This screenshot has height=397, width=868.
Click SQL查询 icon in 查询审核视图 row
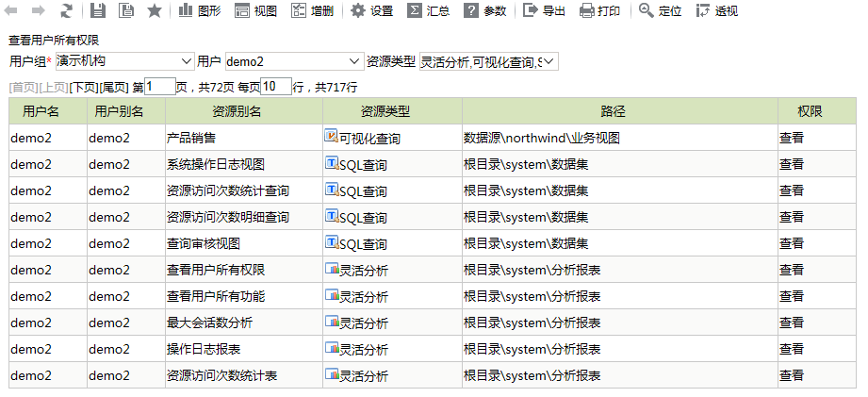click(331, 241)
